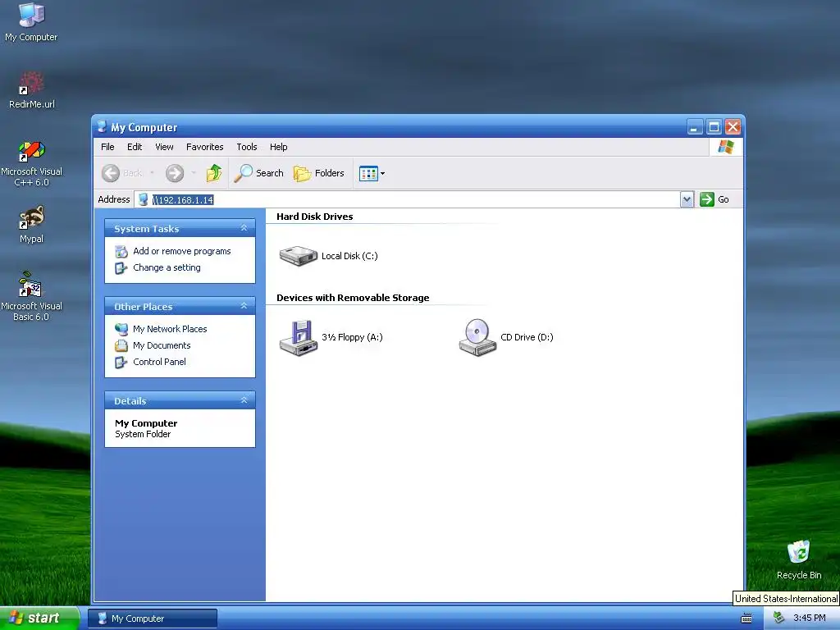Open My Documents link

point(162,345)
